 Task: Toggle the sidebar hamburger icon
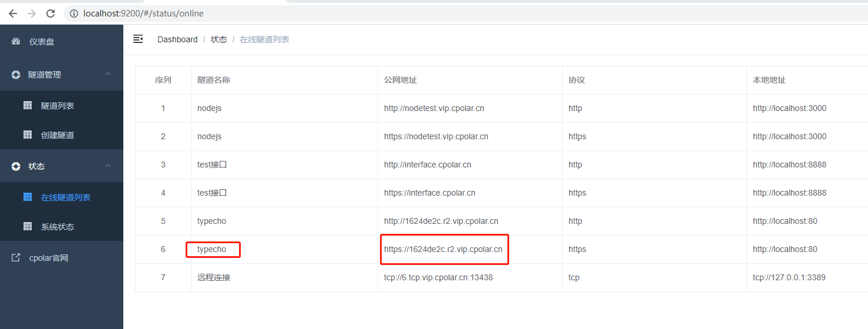pyautogui.click(x=138, y=39)
